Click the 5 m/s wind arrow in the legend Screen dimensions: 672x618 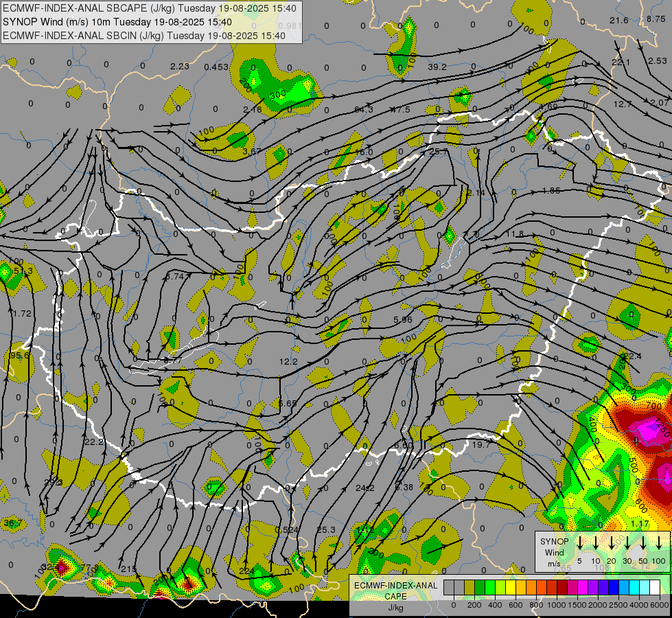580,542
